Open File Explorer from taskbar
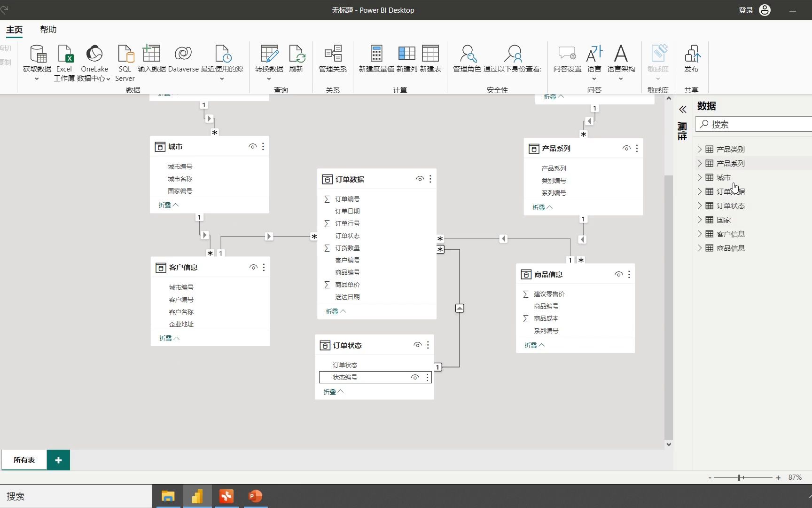Image resolution: width=812 pixels, height=508 pixels. pyautogui.click(x=168, y=496)
